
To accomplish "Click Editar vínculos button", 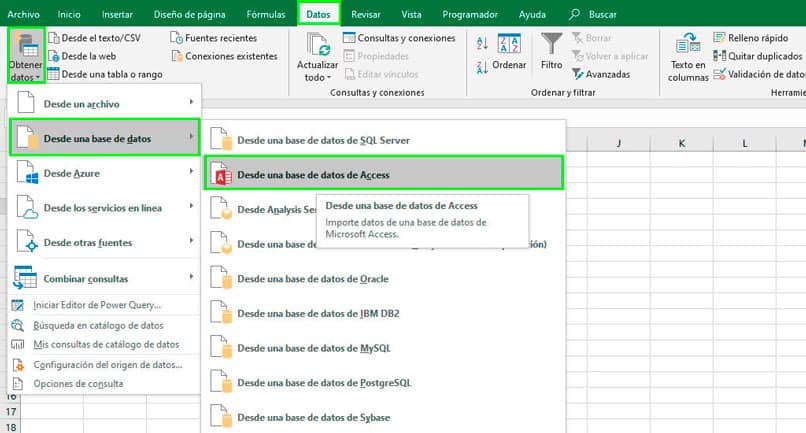I will coord(381,74).
